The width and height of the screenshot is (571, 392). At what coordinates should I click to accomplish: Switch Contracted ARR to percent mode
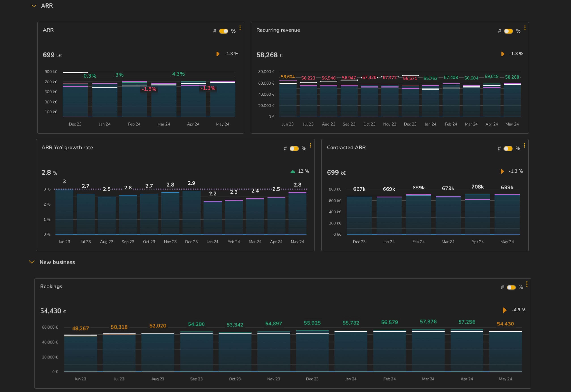(508, 148)
